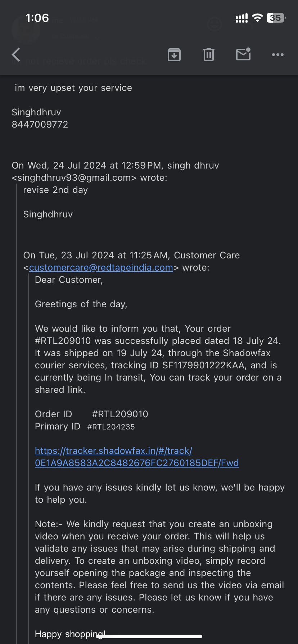
Task: Open the customercare@redtapeindia.com email link
Action: (x=101, y=268)
